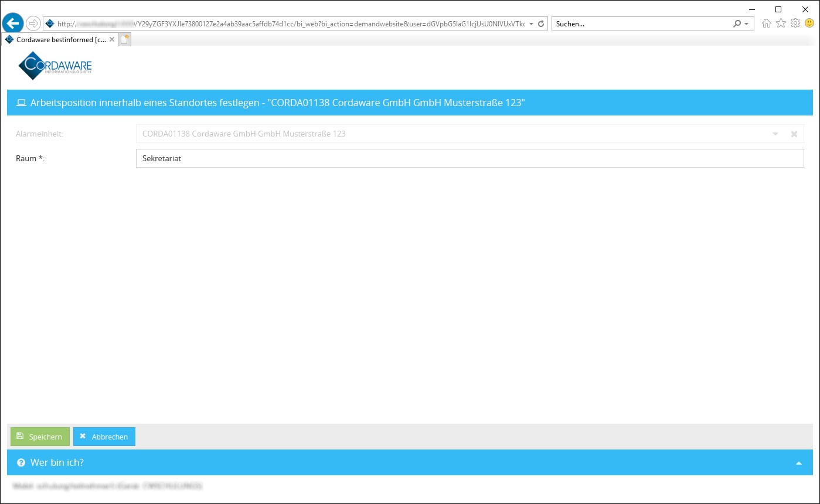The width and height of the screenshot is (820, 504).
Task: Click the browser forward arrow button
Action: pyautogui.click(x=33, y=23)
